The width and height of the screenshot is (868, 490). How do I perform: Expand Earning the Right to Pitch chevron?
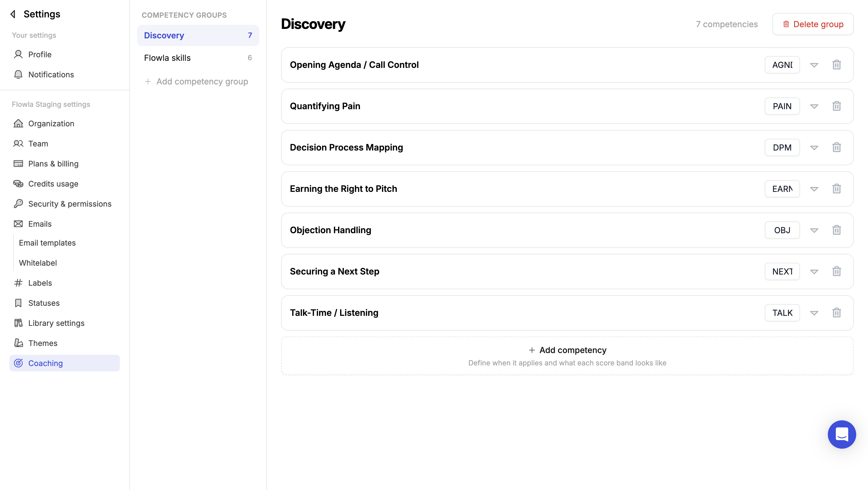pyautogui.click(x=814, y=189)
